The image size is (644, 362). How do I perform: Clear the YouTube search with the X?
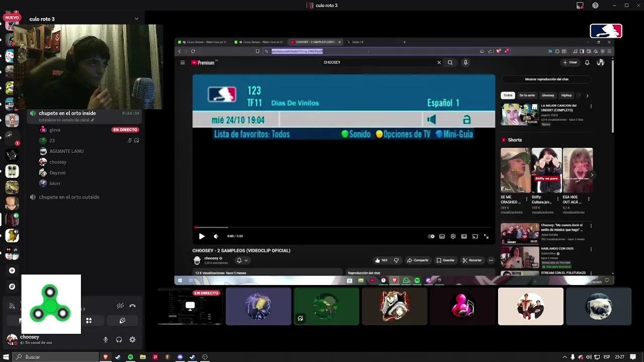(439, 62)
